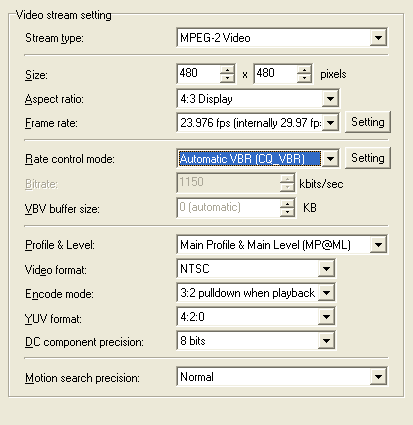Expand the Rate control mode dropdown
The image size is (413, 425).
tap(330, 159)
